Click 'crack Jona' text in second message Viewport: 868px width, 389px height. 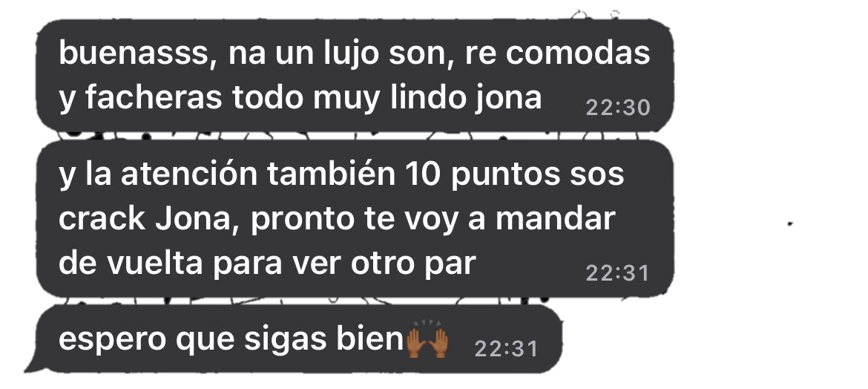click(145, 219)
